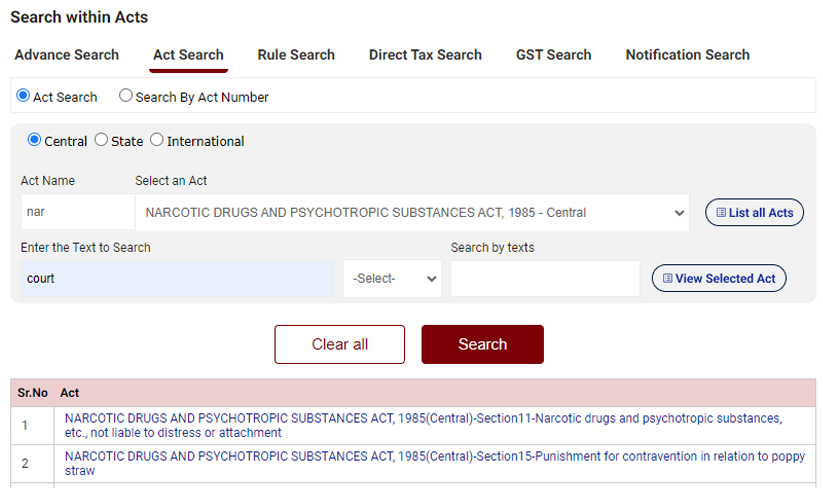Choose Search By Act Number option
This screenshot has width=823, height=488.
(x=126, y=97)
